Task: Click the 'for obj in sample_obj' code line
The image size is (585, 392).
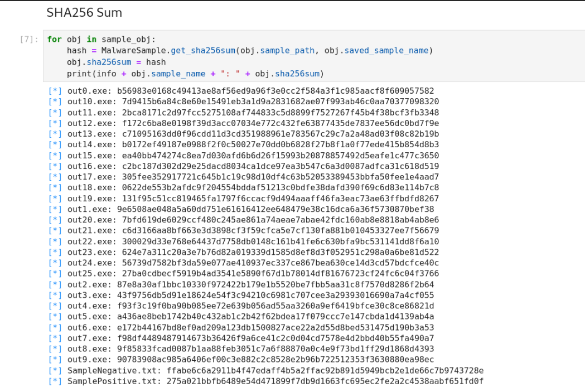Action: 101,40
